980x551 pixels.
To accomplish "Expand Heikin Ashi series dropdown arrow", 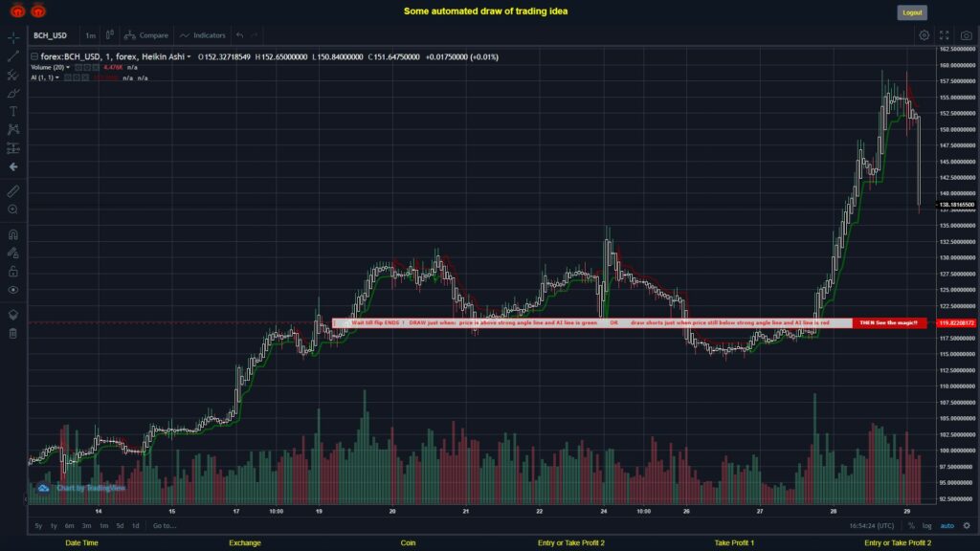I will pyautogui.click(x=189, y=56).
